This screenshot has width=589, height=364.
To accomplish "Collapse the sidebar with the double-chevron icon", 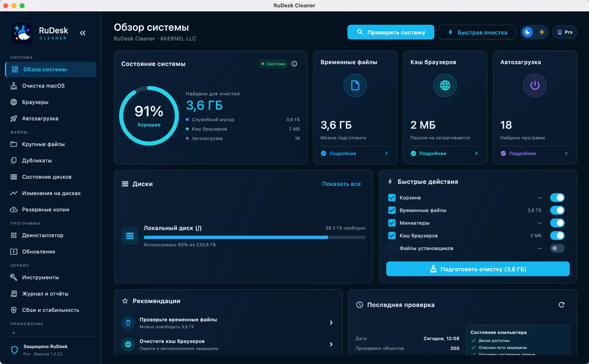I will 83,33.
